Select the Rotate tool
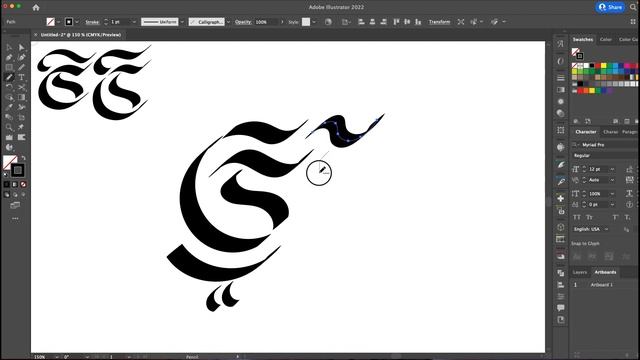Image resolution: width=640 pixels, height=360 pixels. (9, 87)
